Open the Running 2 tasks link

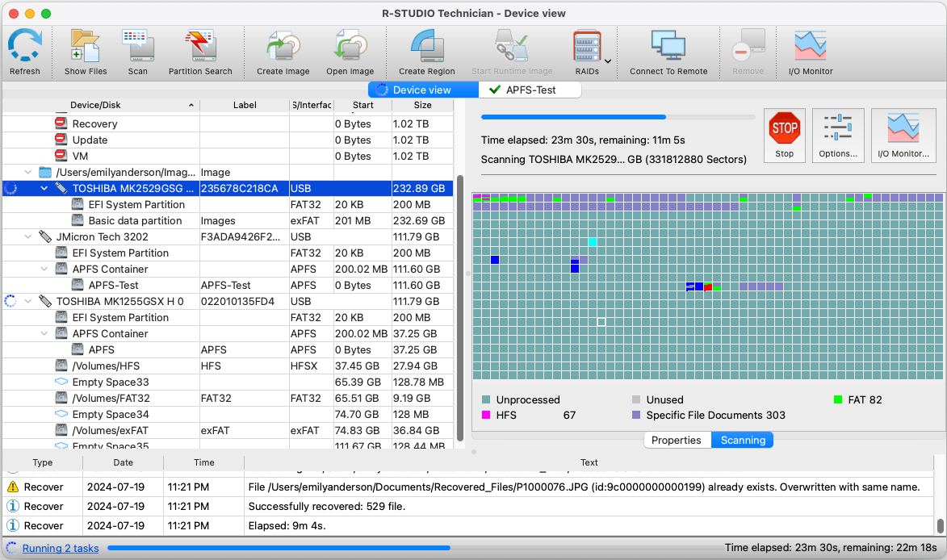61,548
